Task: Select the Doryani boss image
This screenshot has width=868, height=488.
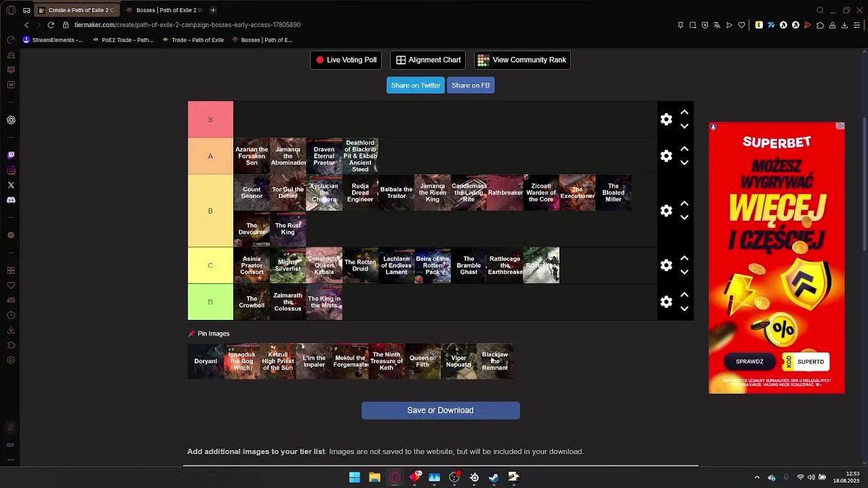Action: pos(205,361)
